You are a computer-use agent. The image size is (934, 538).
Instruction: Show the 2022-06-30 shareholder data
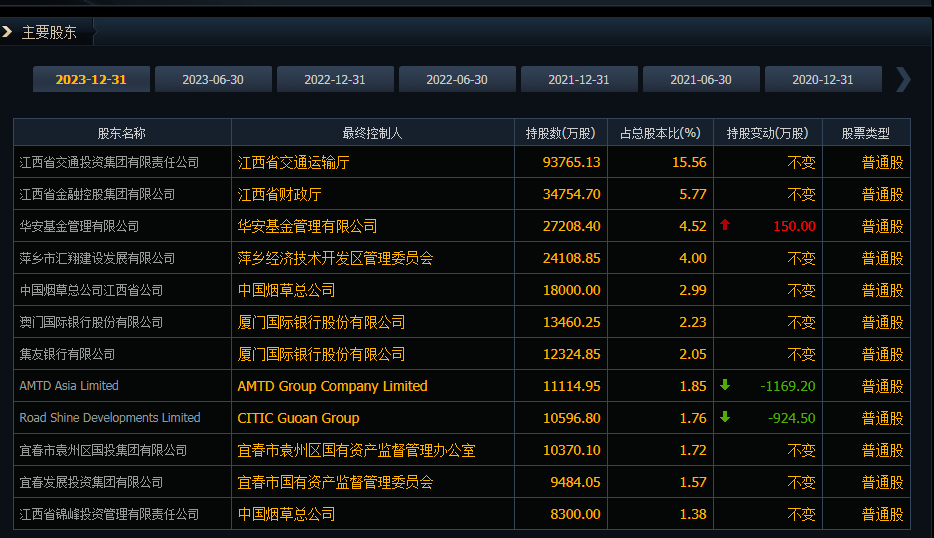(x=457, y=80)
